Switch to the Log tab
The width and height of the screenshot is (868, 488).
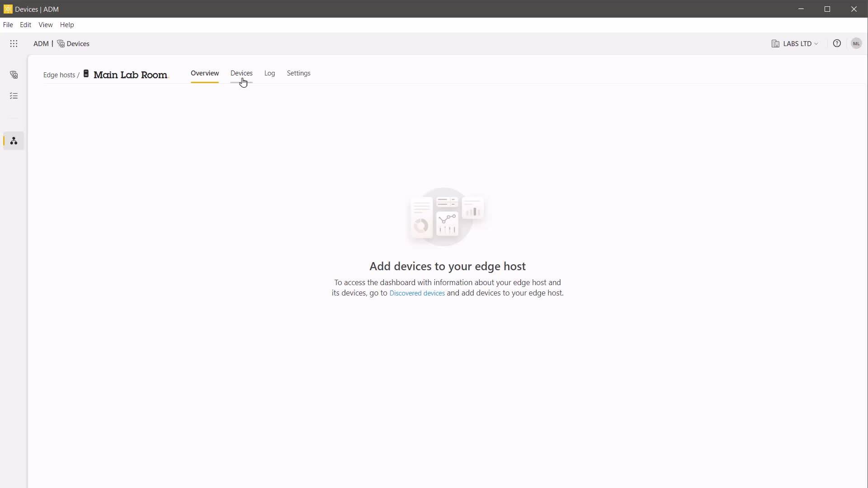[x=269, y=73]
